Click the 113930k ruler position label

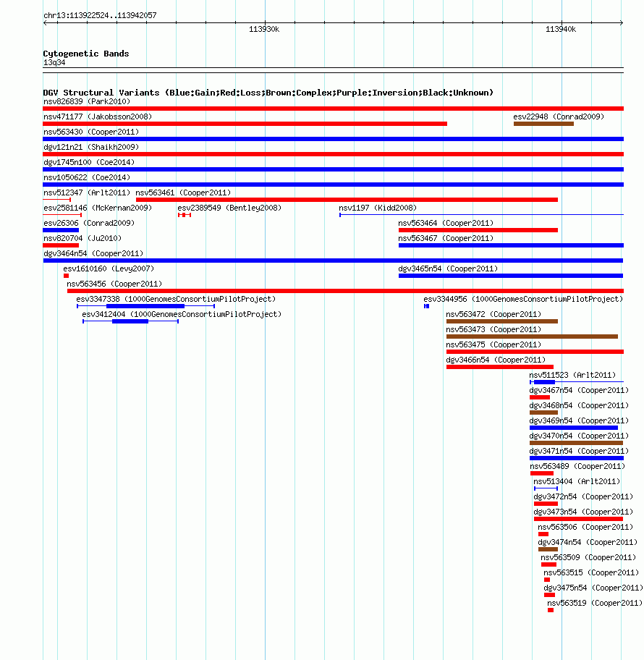(264, 29)
